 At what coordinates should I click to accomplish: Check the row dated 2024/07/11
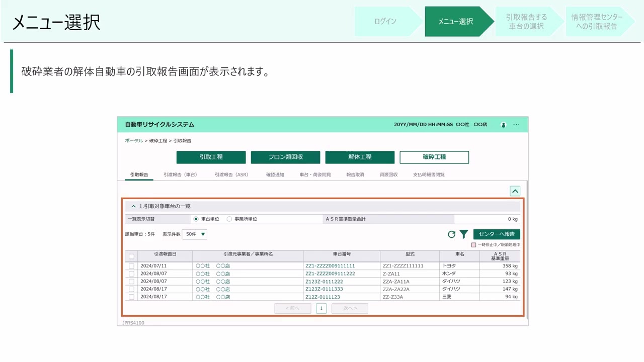tap(132, 266)
